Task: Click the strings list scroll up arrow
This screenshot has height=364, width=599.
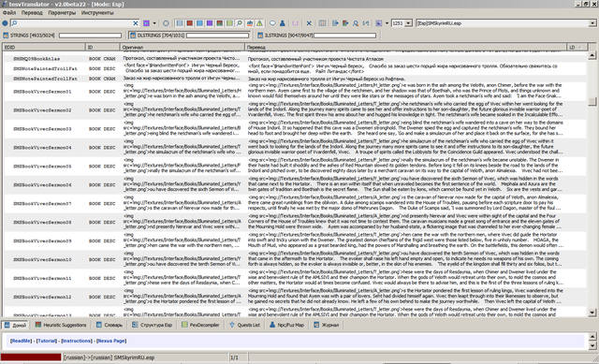Action: pos(592,56)
